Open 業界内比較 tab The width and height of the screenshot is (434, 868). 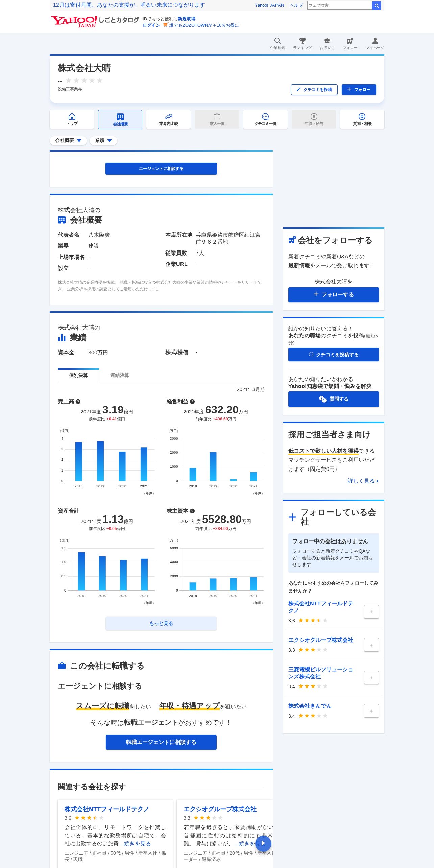coord(169,119)
